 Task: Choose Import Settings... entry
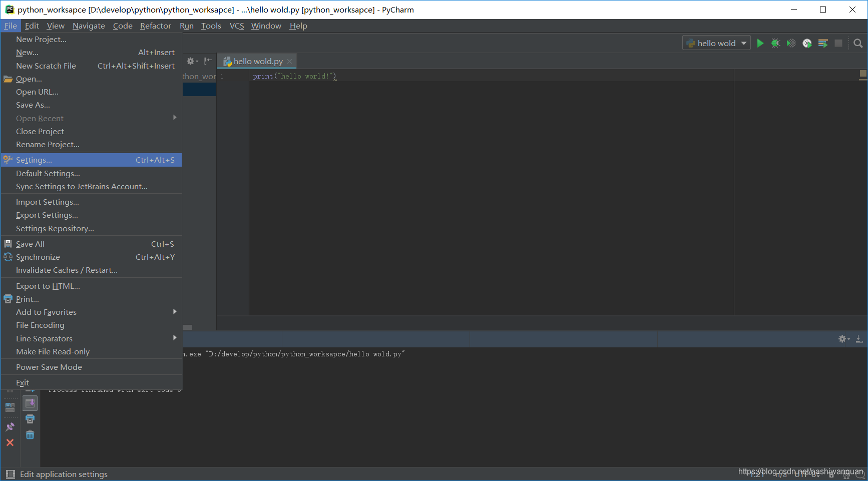point(91,202)
